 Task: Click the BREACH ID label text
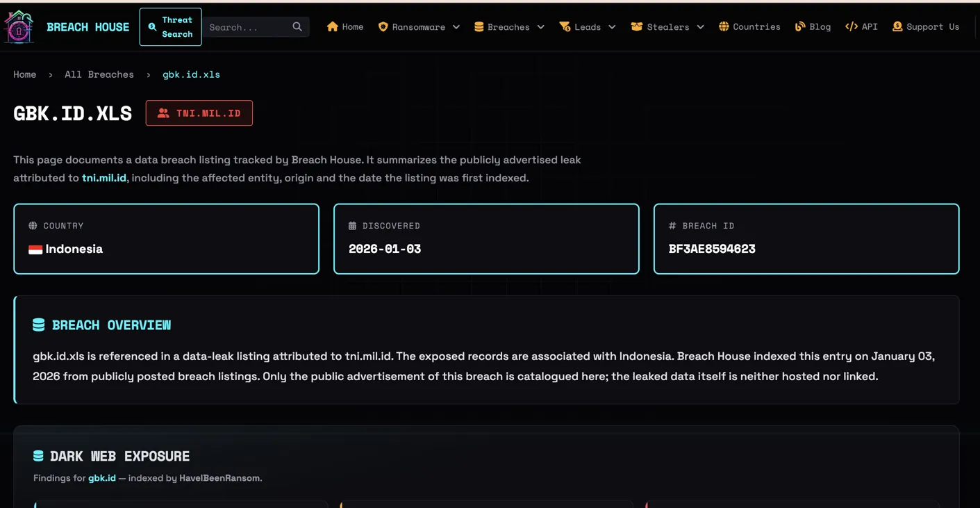tap(708, 226)
